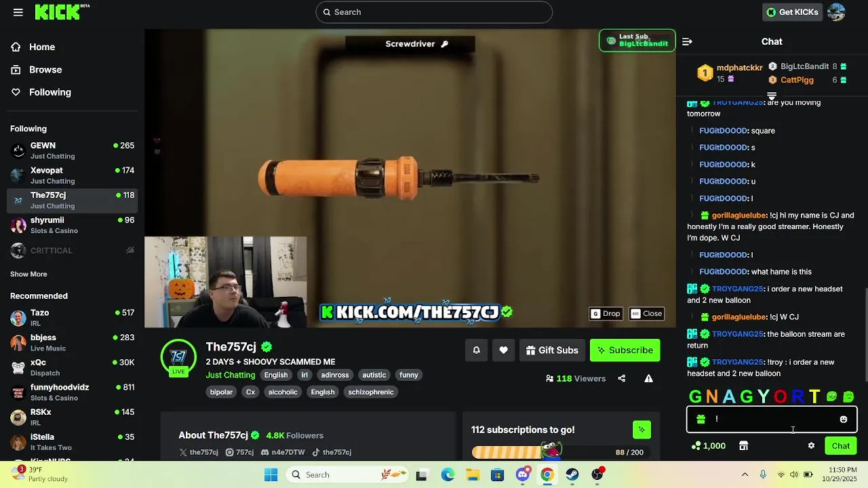
Task: Open recommended channel funnyhoodvidz
Action: click(73, 392)
